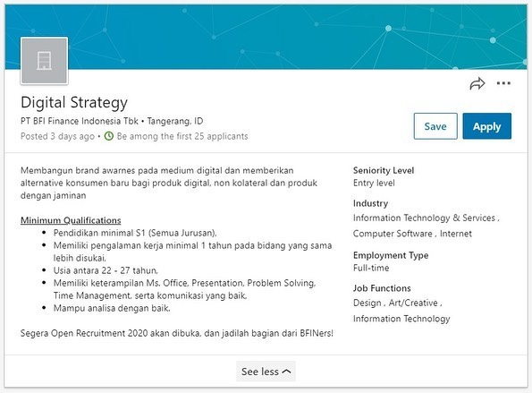Click the Design job function
Image resolution: width=532 pixels, height=393 pixels.
click(x=367, y=303)
